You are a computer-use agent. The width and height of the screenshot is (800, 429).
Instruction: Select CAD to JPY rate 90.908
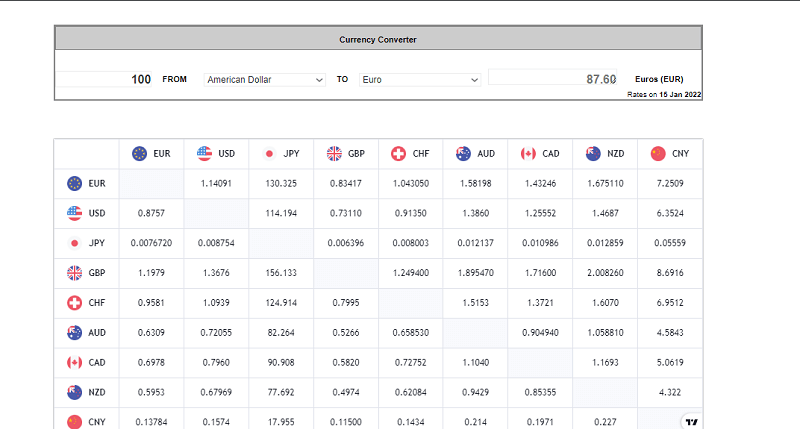[x=281, y=362]
